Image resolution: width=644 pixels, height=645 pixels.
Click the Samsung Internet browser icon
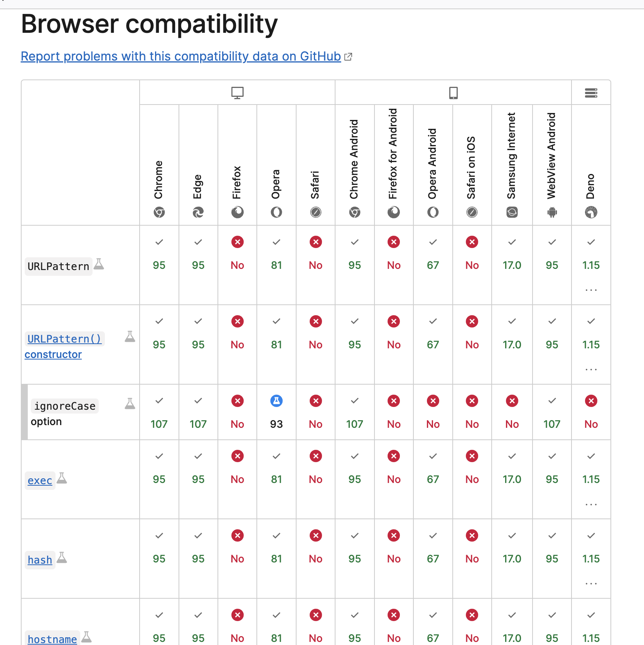(512, 212)
